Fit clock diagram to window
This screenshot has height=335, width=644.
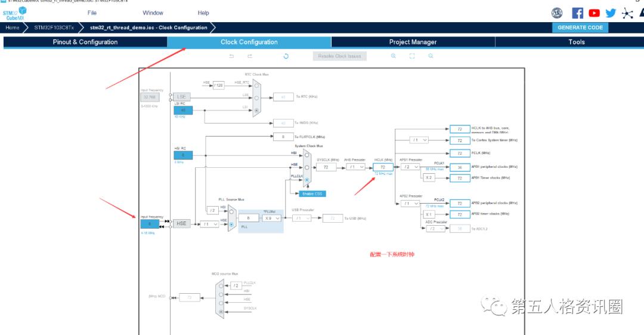point(412,56)
